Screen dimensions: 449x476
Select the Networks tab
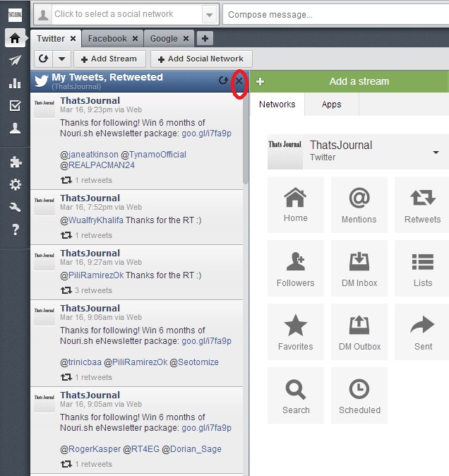tap(277, 104)
